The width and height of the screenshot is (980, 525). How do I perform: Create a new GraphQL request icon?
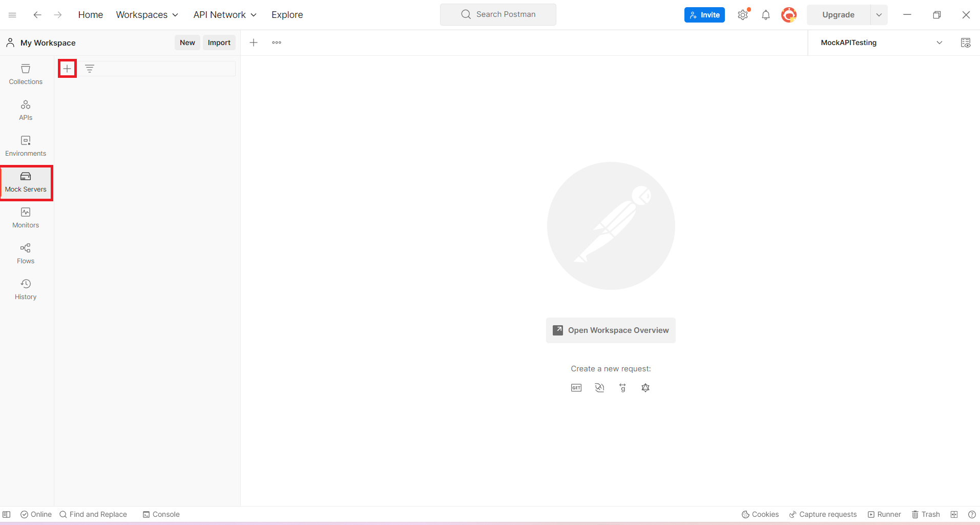(645, 388)
